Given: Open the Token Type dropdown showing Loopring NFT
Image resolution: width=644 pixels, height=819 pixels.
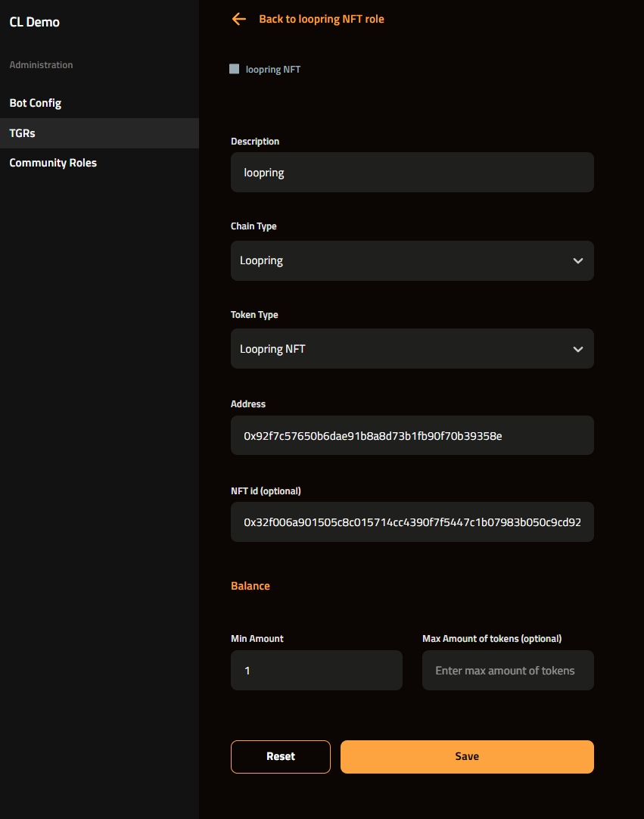Looking at the screenshot, I should coord(401,349).
